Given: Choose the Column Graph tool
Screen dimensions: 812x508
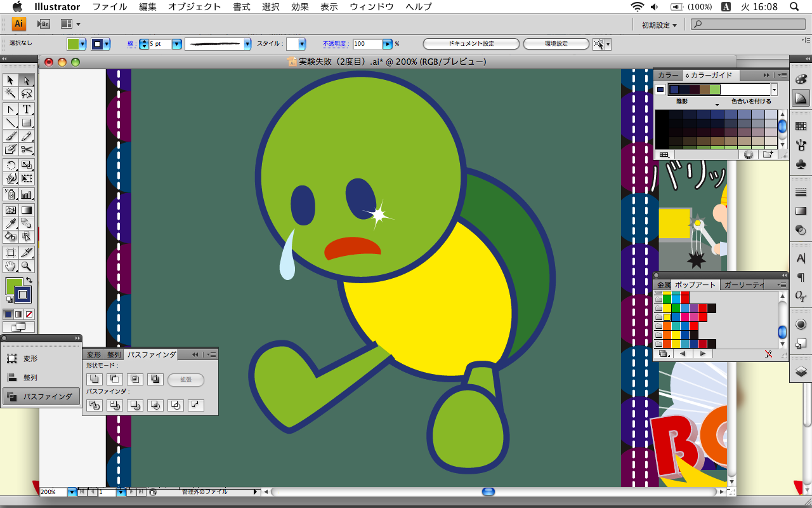Looking at the screenshot, I should click(27, 194).
